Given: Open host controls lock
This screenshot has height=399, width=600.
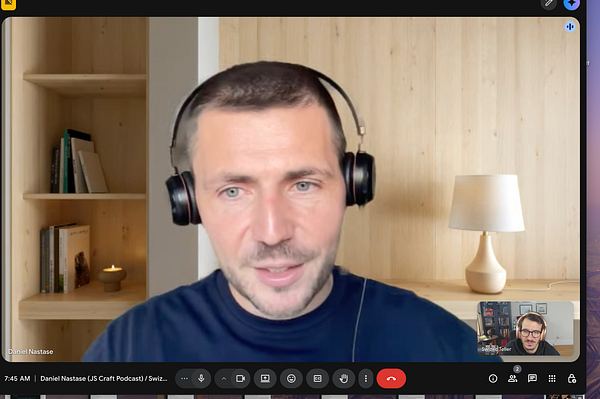Looking at the screenshot, I should coord(572,378).
